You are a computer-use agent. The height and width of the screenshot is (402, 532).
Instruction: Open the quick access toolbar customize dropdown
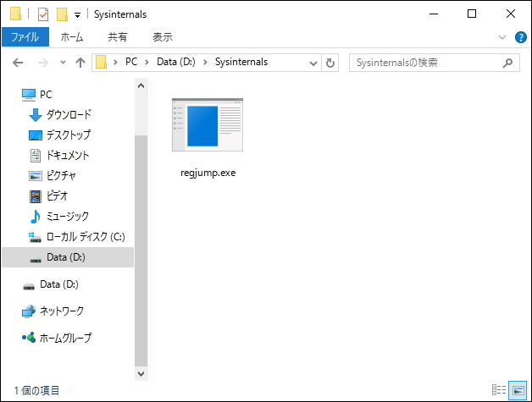pos(77,15)
